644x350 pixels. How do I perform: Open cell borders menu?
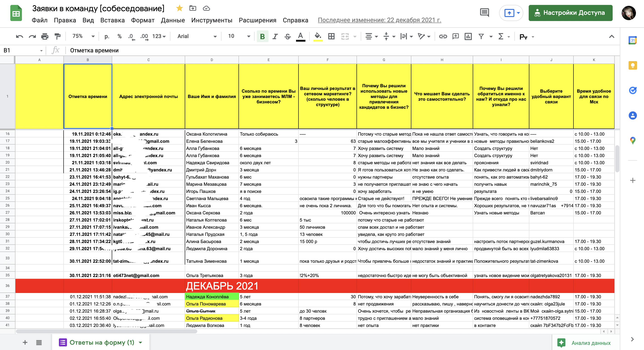(331, 36)
